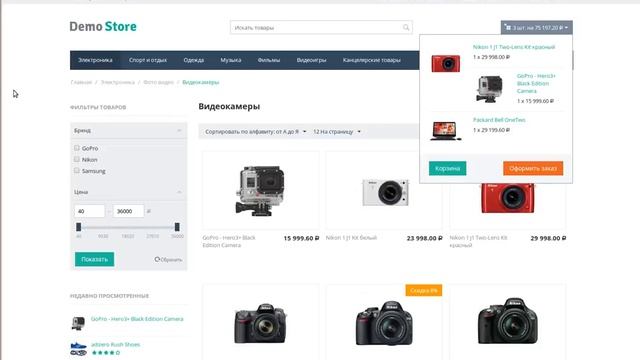Open the Demo Store logo homepage
The height and width of the screenshot is (360, 640).
click(x=103, y=27)
